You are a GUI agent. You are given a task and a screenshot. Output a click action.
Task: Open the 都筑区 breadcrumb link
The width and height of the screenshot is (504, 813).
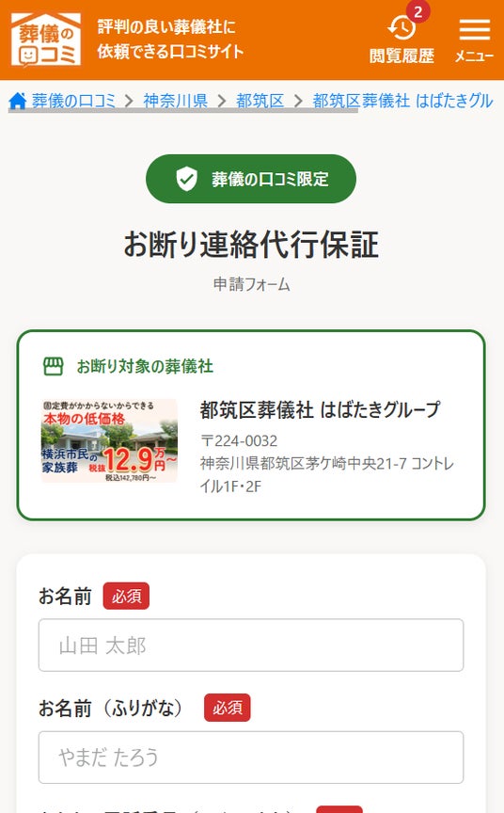260,101
